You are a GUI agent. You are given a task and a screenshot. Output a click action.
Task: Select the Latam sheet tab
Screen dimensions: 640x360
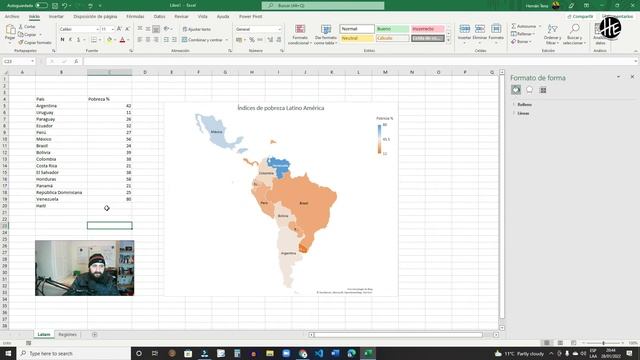44,335
